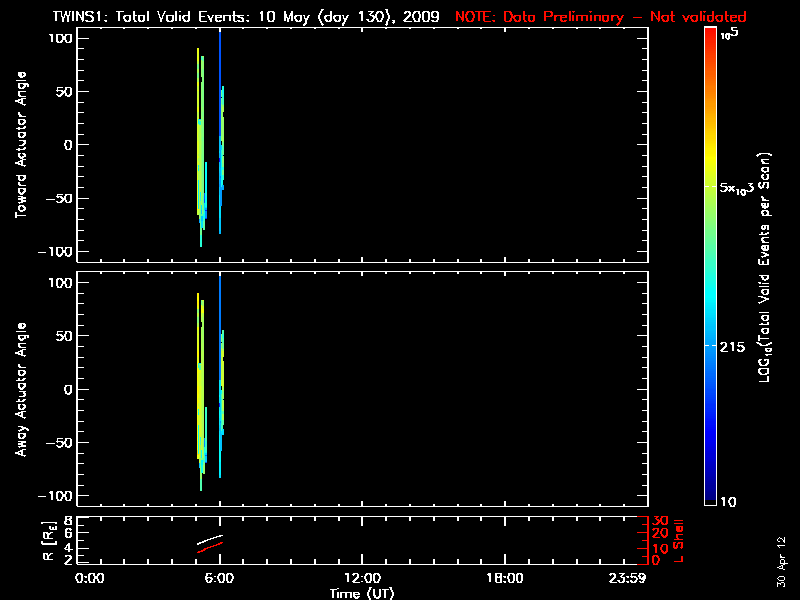This screenshot has width=800, height=600.
Task: Click the 'Toward Actuator Angle' y-axis label
Action: [20, 145]
